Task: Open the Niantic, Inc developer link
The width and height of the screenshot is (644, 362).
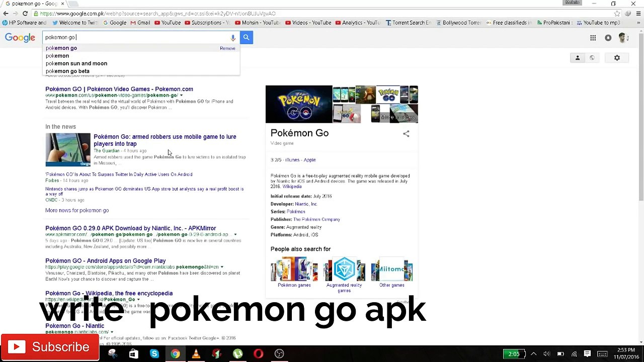Action: point(306,204)
